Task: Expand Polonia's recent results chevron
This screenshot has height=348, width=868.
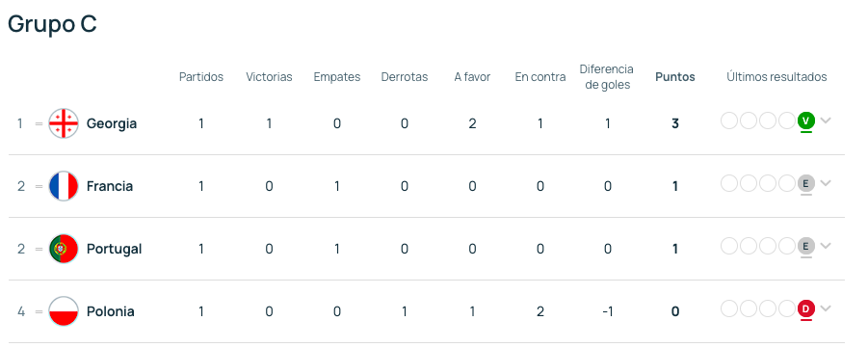Action: [x=826, y=308]
